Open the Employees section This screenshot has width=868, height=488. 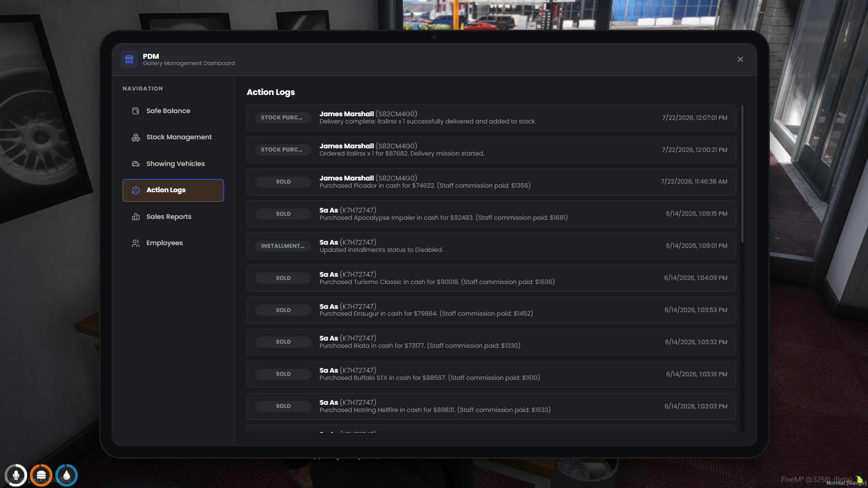click(x=173, y=243)
